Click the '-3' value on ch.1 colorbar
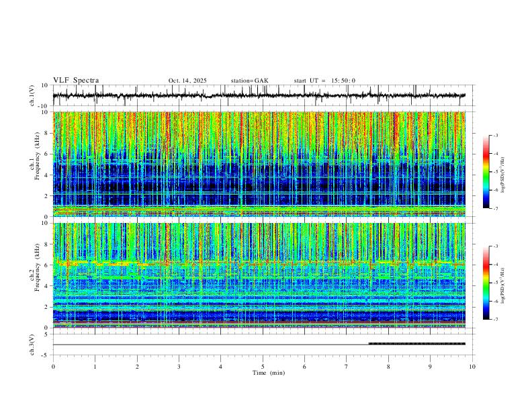 [x=495, y=135]
